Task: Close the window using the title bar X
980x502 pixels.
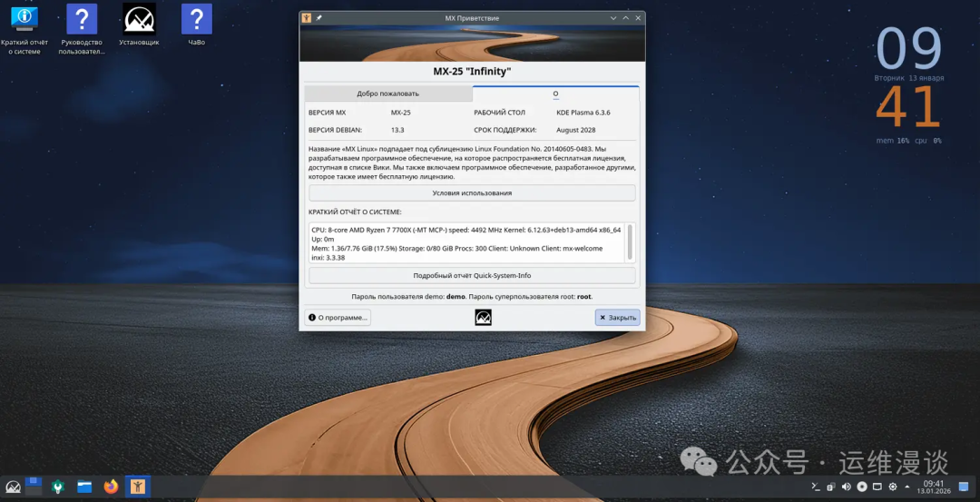Action: click(x=638, y=18)
